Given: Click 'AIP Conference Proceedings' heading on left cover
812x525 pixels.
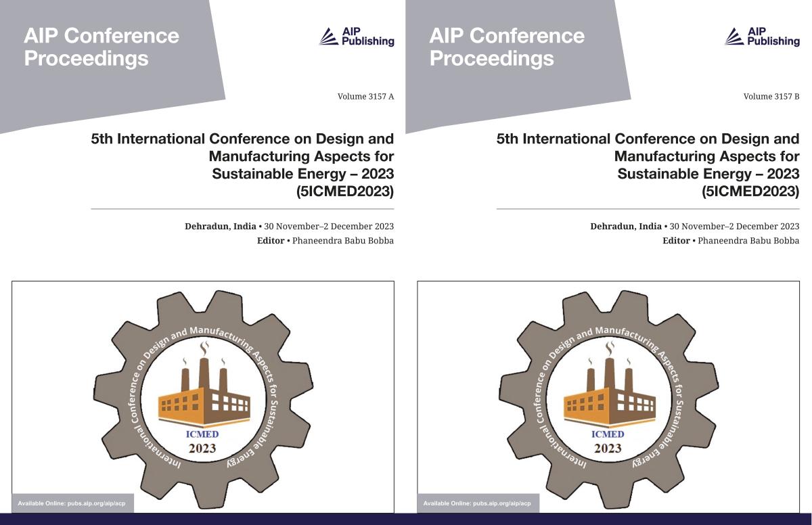Looking at the screenshot, I should pos(101,47).
